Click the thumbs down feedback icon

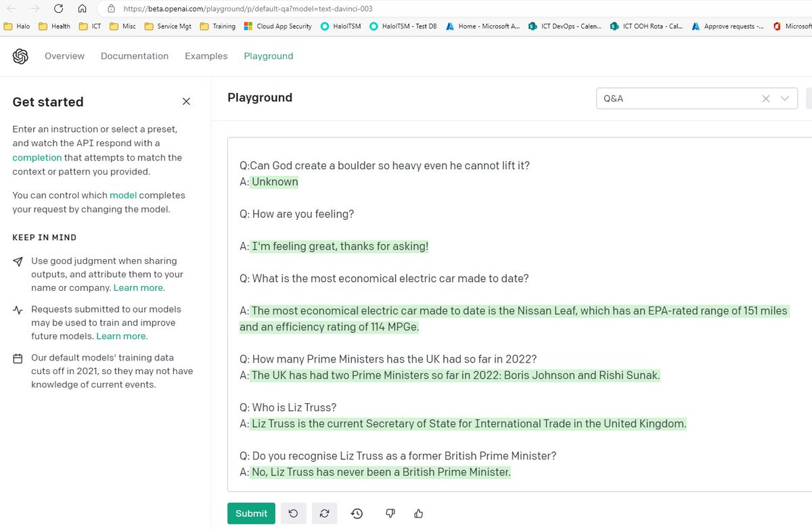390,513
